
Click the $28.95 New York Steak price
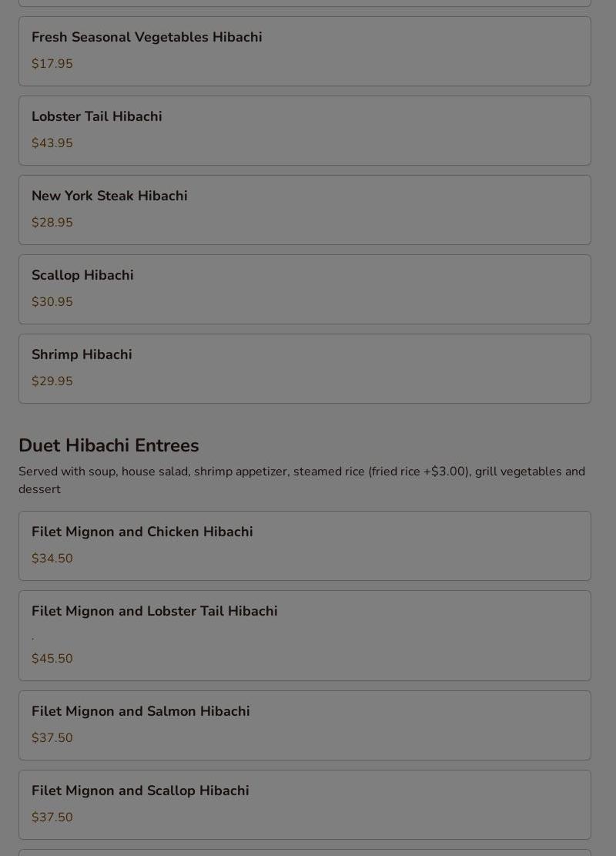[52, 223]
